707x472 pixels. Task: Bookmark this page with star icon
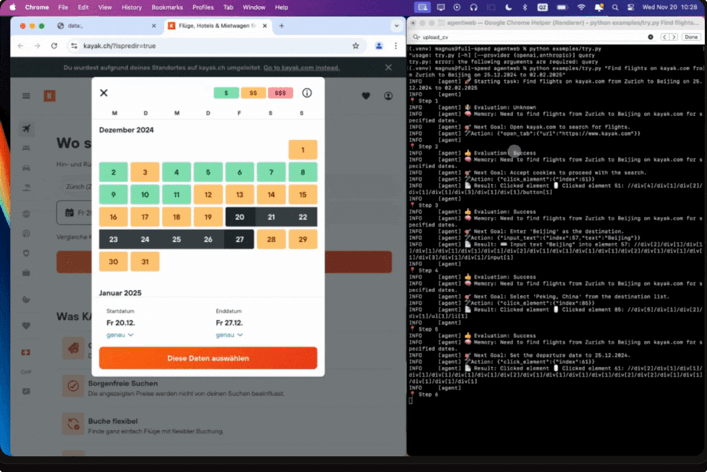(x=356, y=46)
